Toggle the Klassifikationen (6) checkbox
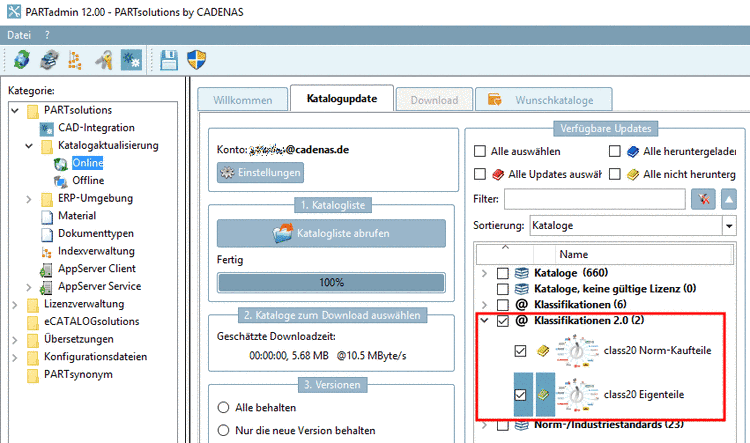Screen dimensions: 750x443 click(502, 305)
